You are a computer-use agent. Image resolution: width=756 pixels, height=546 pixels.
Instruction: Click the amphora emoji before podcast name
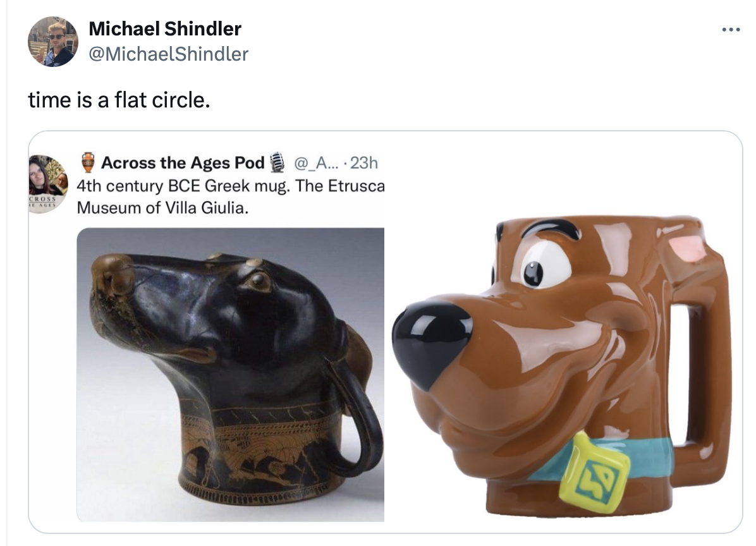pos(88,162)
